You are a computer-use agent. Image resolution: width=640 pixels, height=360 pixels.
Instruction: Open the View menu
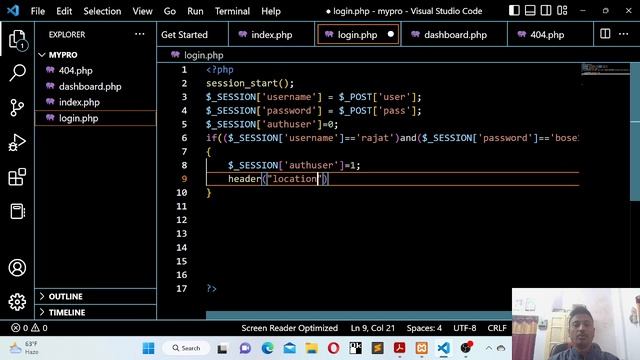142,11
